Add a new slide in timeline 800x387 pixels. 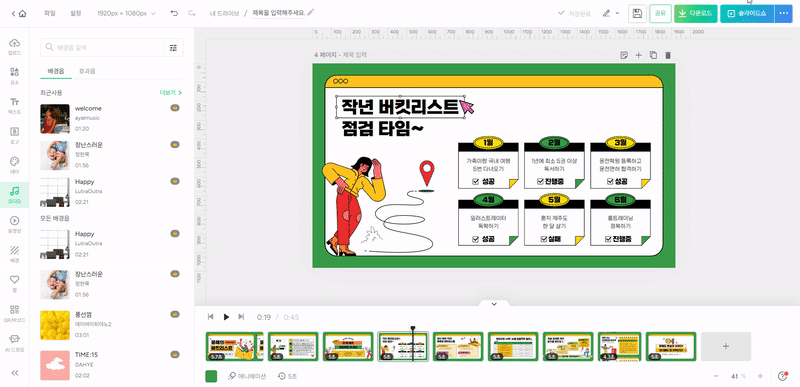726,347
